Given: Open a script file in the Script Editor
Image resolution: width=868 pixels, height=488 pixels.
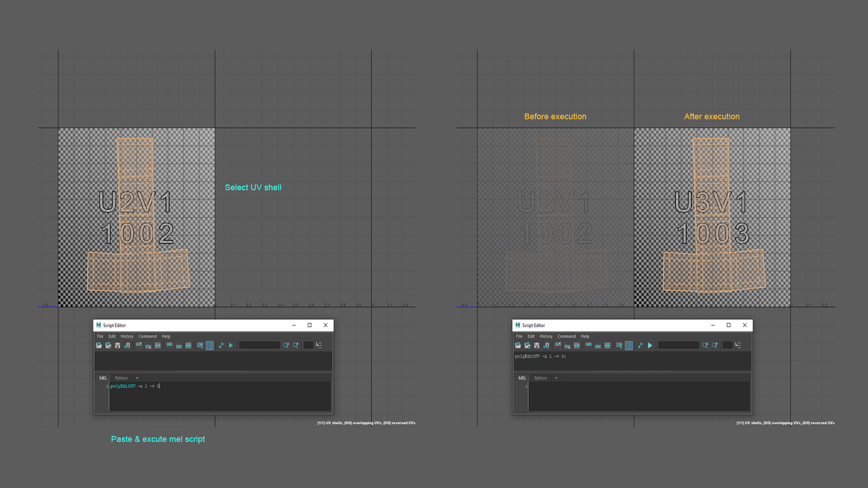Looking at the screenshot, I should (x=98, y=345).
